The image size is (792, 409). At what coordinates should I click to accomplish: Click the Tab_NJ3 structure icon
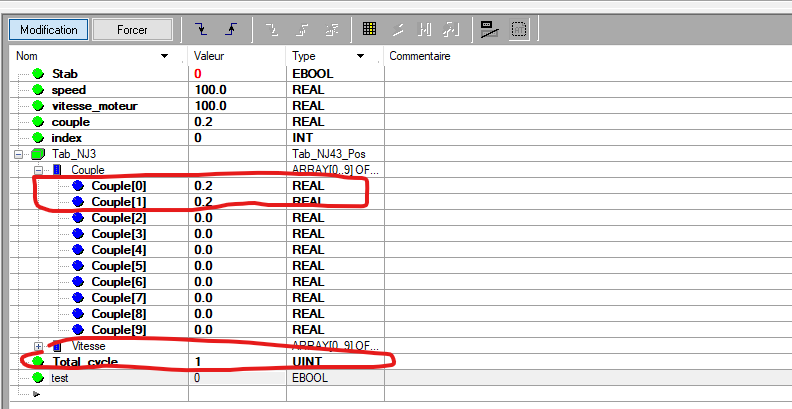point(39,154)
